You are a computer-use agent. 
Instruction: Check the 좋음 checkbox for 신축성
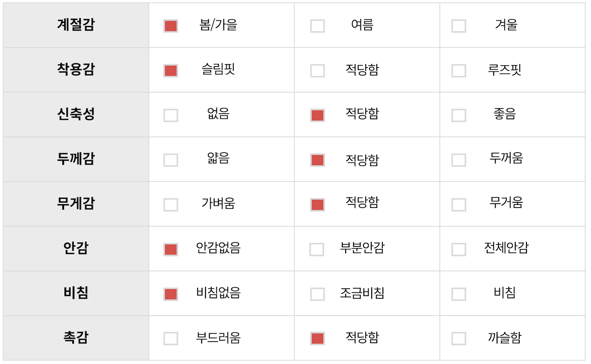(x=459, y=115)
